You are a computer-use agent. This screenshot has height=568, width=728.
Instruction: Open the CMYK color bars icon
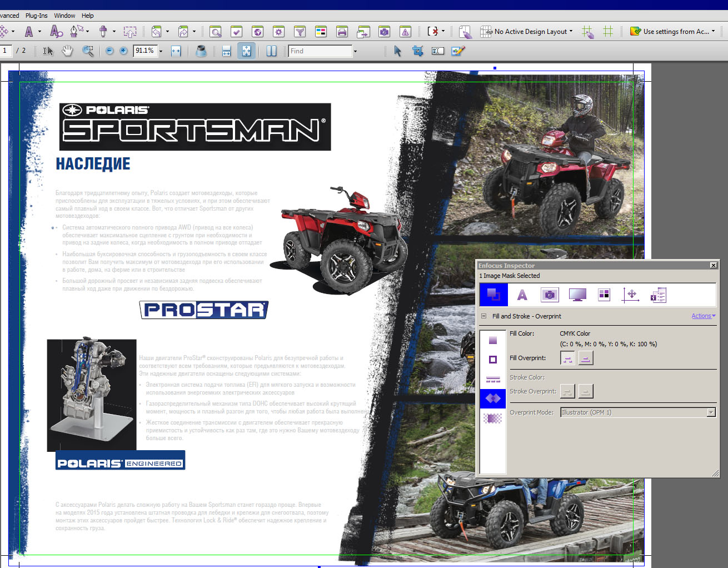coord(321,32)
